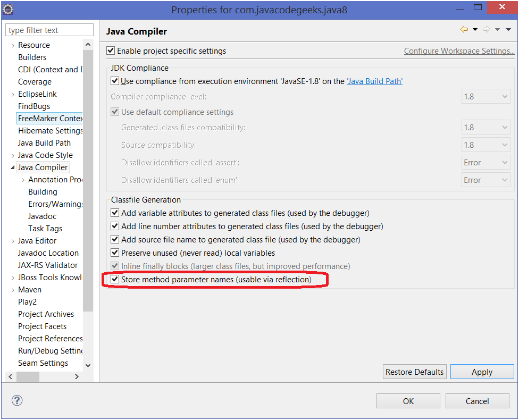
Task: Select Run/Debug Settings tree item
Action: point(50,351)
